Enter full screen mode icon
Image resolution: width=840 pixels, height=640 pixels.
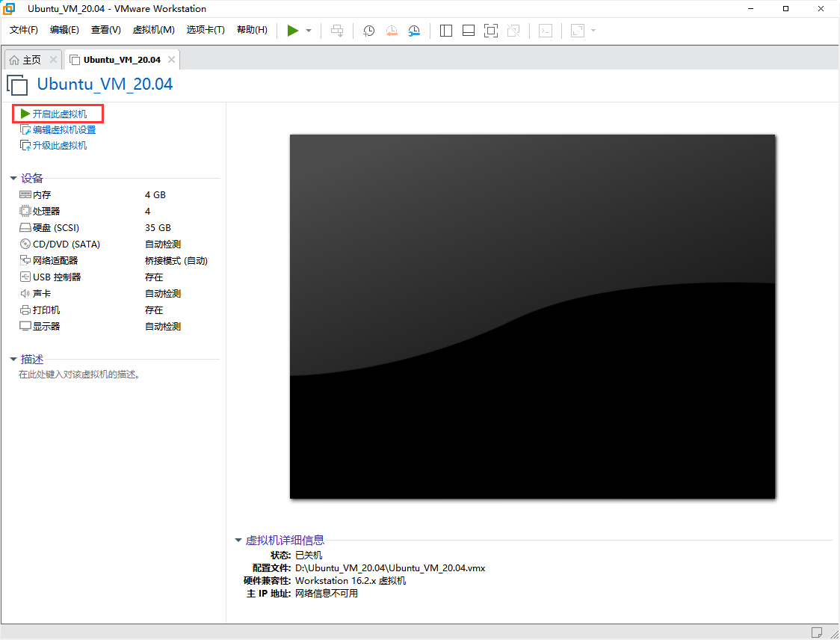pos(491,31)
